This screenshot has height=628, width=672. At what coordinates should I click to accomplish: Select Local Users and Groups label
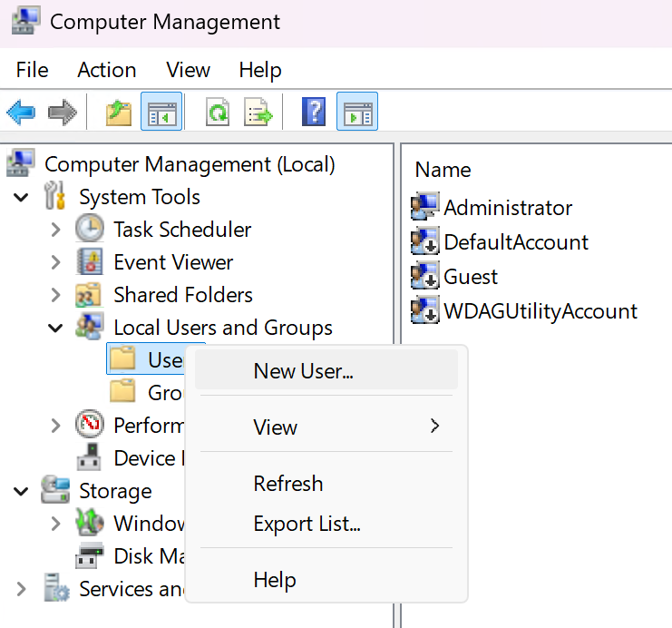223,328
